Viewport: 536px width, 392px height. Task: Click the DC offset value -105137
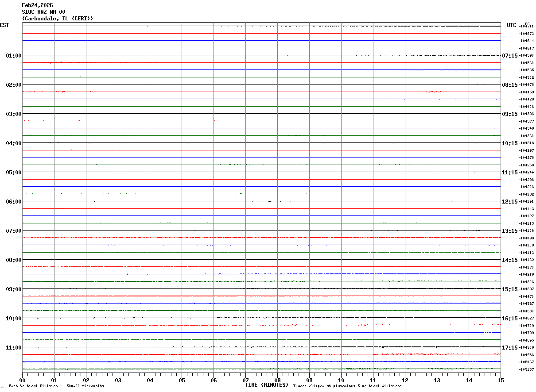[x=526, y=369]
